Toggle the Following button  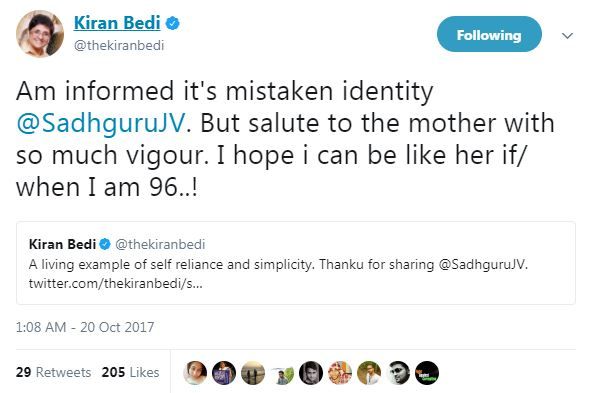pyautogui.click(x=489, y=35)
